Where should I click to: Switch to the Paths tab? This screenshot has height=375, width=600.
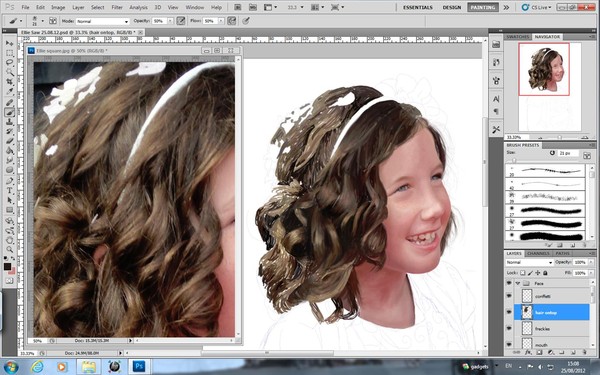click(x=562, y=253)
